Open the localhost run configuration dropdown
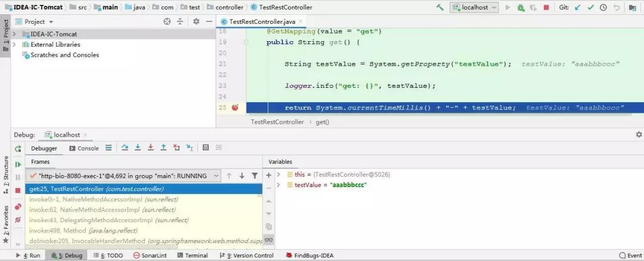This screenshot has width=644, height=261. click(474, 7)
